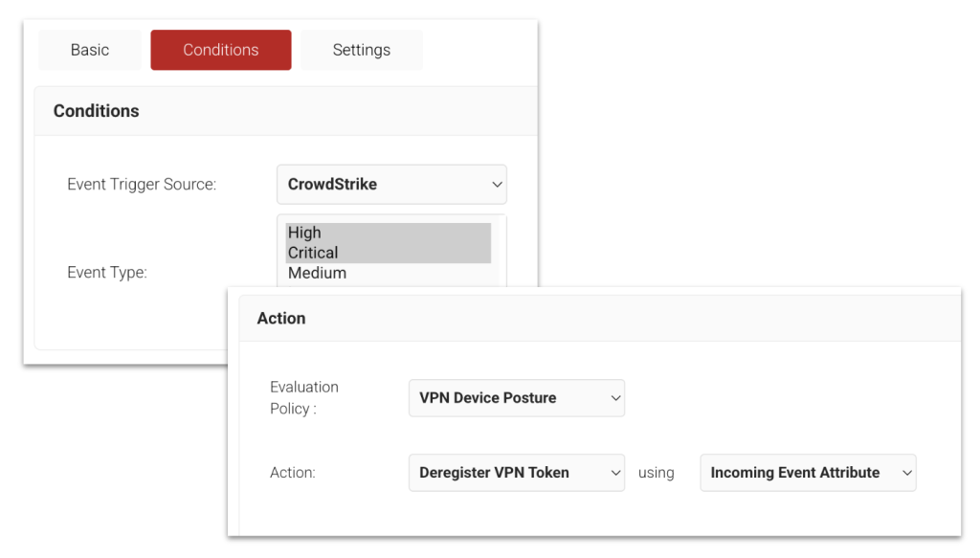
Task: Open the Deregister VPN Token dropdown
Action: coord(507,473)
